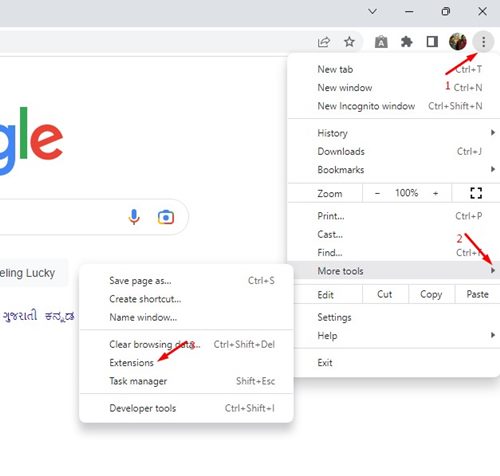The image size is (500, 476).
Task: Open the Chrome three-dot menu
Action: [x=483, y=42]
